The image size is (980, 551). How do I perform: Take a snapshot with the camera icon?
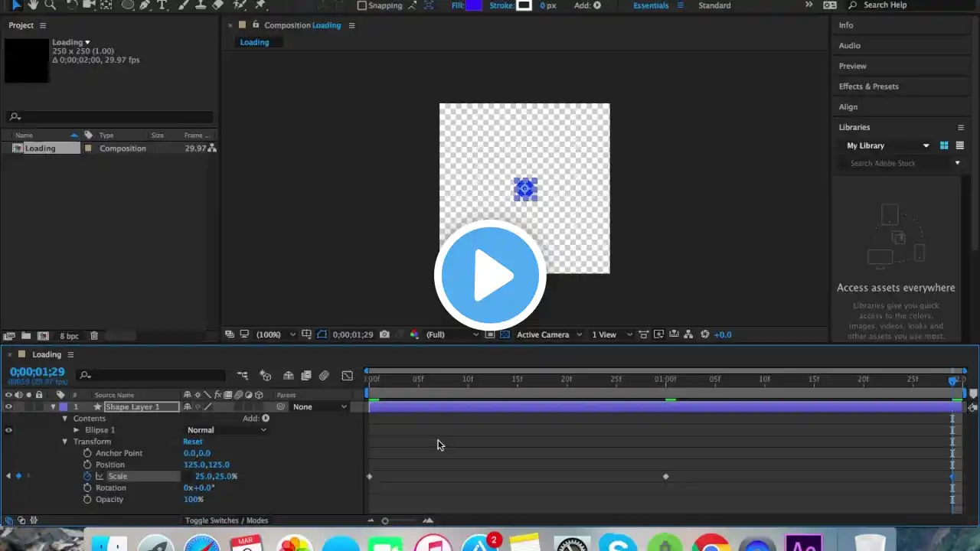(x=384, y=334)
